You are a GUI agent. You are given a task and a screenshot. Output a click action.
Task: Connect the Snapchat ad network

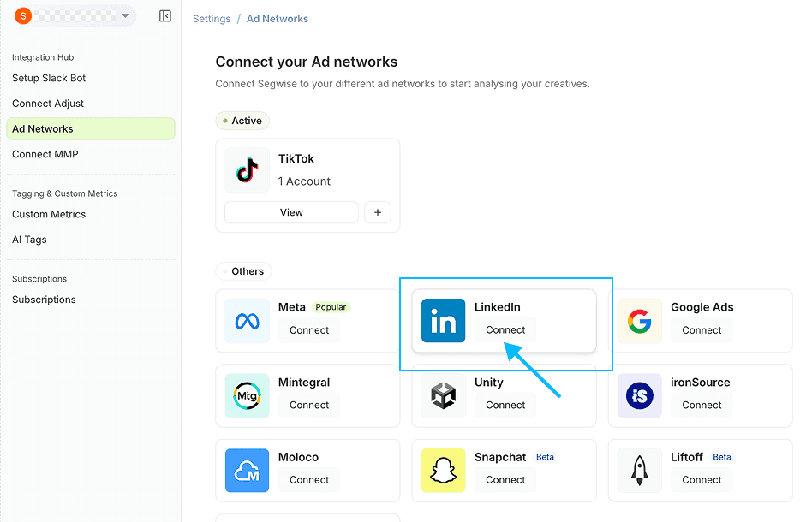coord(505,479)
